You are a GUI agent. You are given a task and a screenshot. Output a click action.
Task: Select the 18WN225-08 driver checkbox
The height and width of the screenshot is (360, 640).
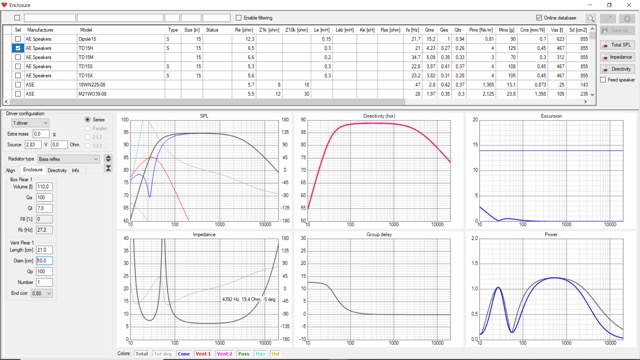tap(18, 85)
